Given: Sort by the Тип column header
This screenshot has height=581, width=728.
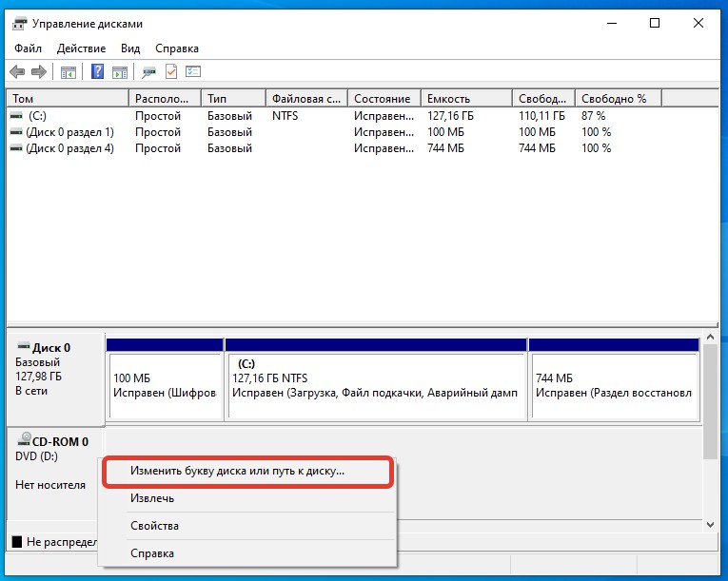Looking at the screenshot, I should pos(233,99).
